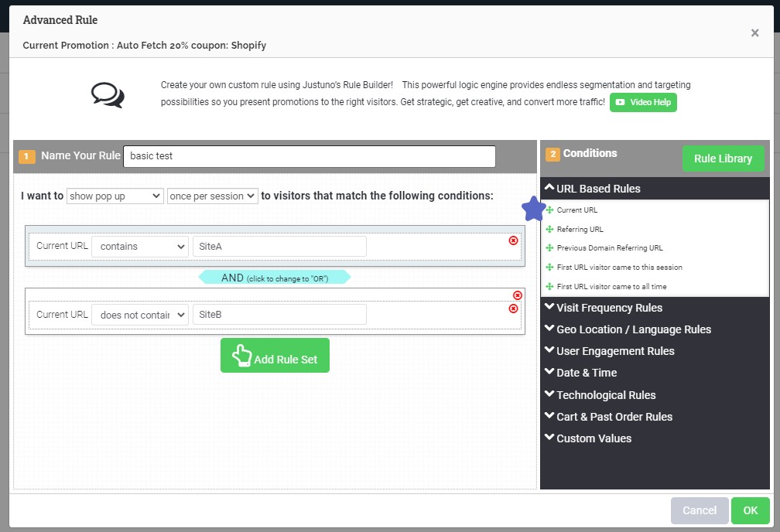Click move icon for First URL this session
Image resolution: width=780 pixels, height=532 pixels.
549,267
